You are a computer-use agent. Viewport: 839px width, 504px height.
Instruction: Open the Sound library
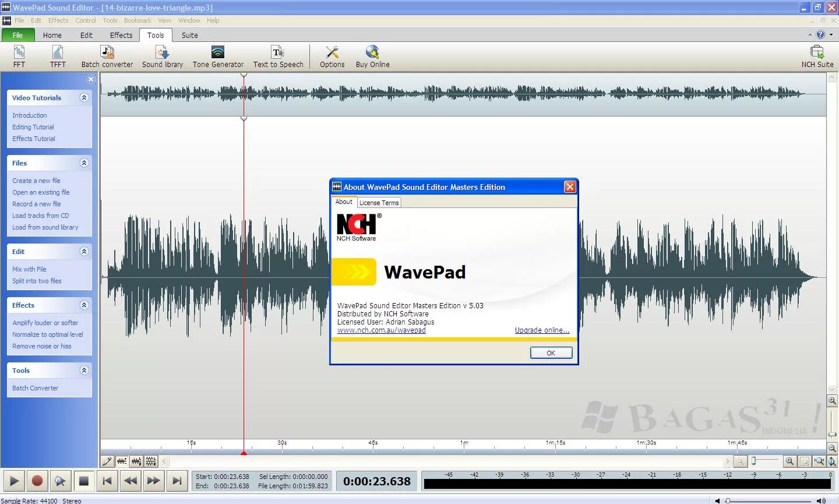pos(163,57)
